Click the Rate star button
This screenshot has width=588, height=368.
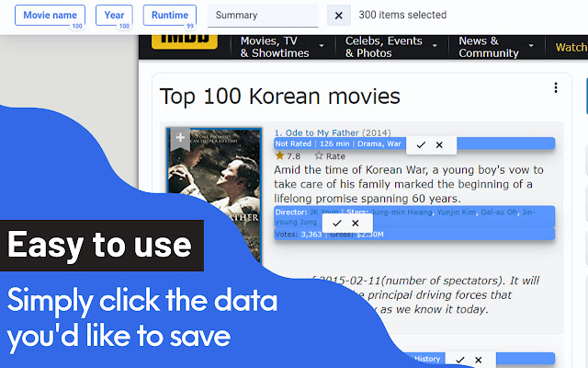tap(330, 155)
